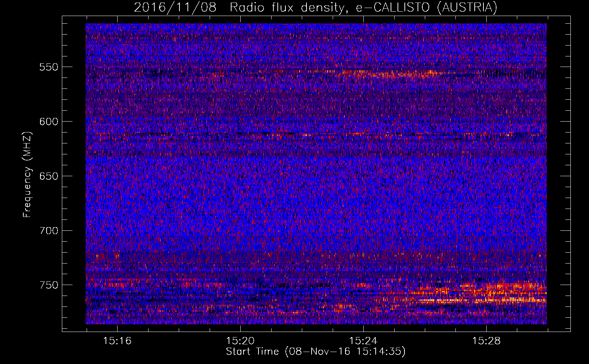Image resolution: width=589 pixels, height=364 pixels.
Task: Click the "Start Time (08-Nov-16 15:14:35)" label
Action: [x=316, y=352]
